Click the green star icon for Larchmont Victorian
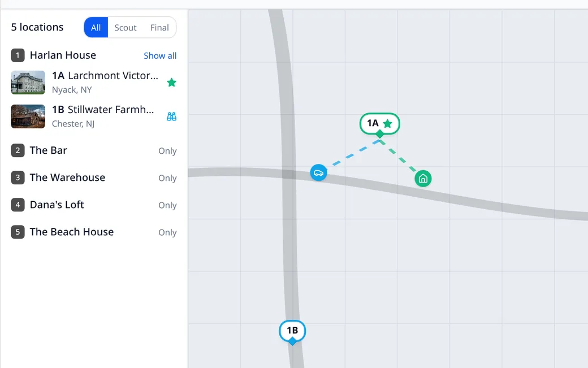The height and width of the screenshot is (368, 588). click(171, 83)
